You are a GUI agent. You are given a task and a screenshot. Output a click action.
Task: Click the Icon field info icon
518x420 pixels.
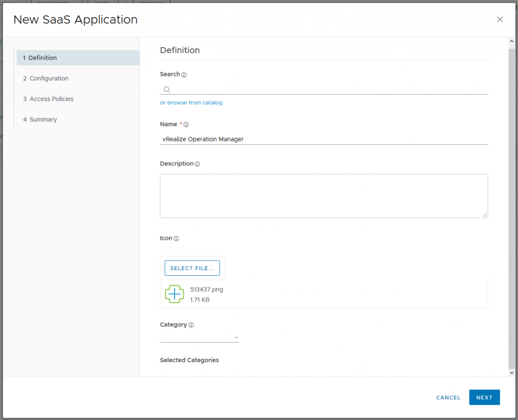coord(177,238)
